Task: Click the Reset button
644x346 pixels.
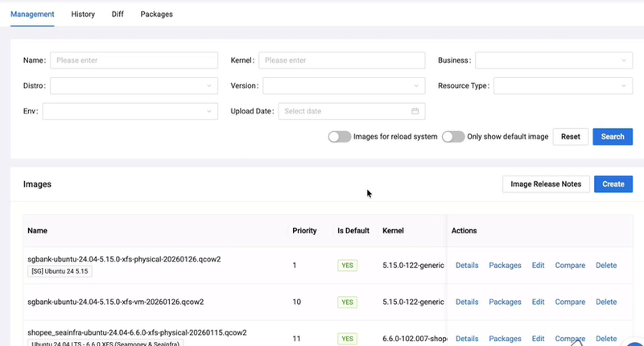Action: pos(571,137)
